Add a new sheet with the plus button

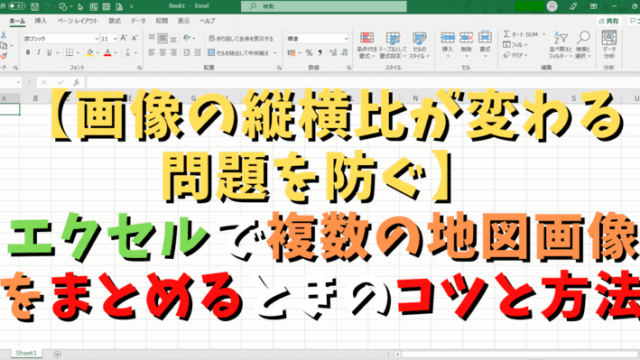pyautogui.click(x=58, y=354)
